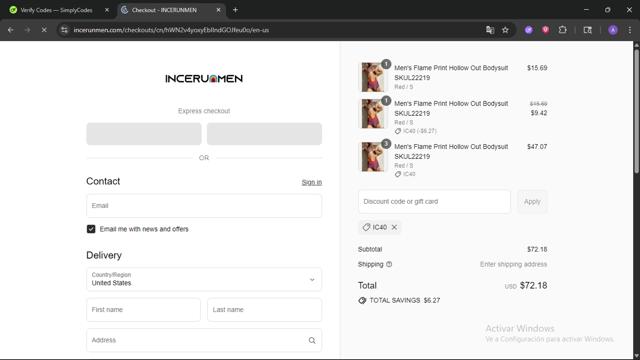
Task: Click the crossed-out original price on second item
Action: (539, 104)
